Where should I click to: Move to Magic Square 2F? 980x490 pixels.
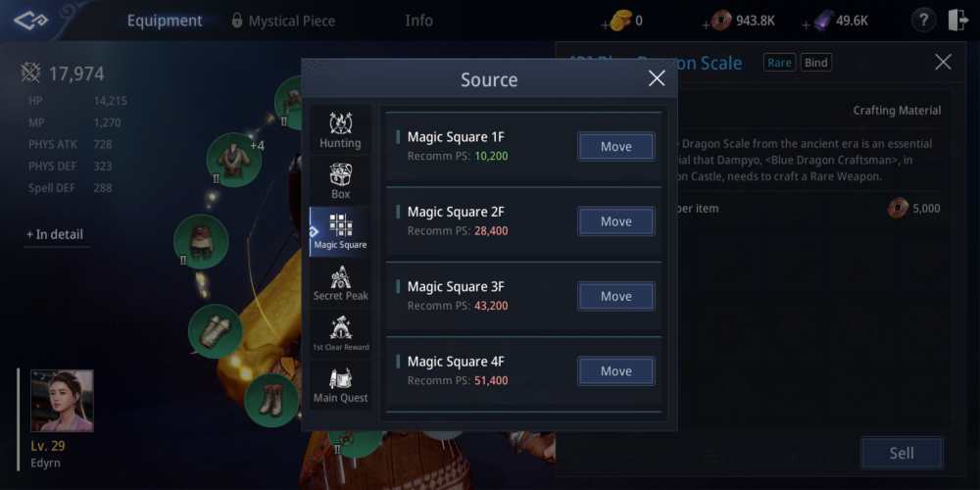click(x=615, y=221)
